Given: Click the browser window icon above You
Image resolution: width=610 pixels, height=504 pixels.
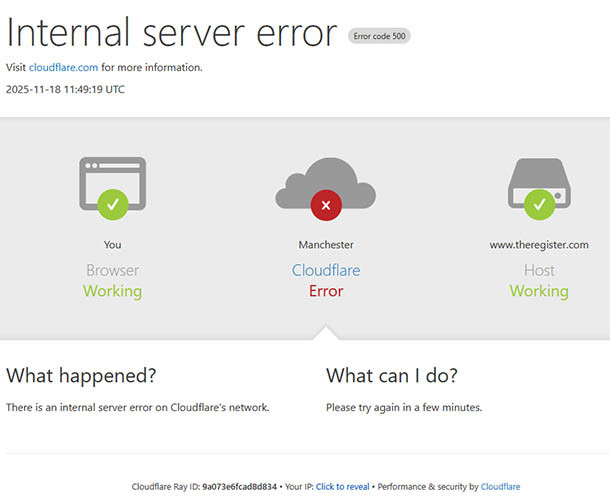Looking at the screenshot, I should tap(112, 184).
